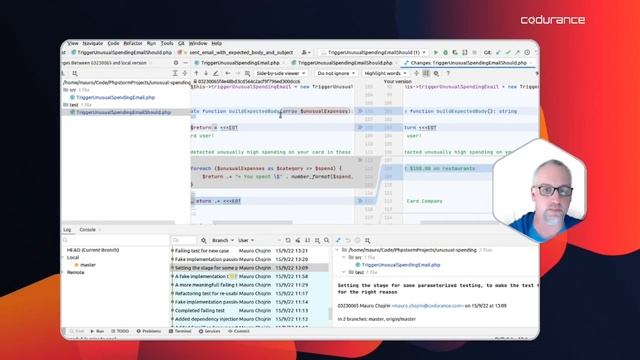Collapse the src folder in commit details

344,258
